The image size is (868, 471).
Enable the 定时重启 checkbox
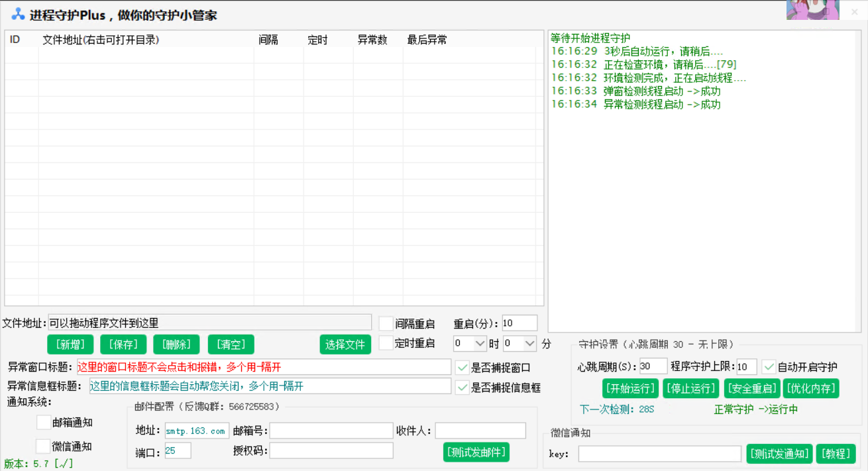pyautogui.click(x=386, y=343)
